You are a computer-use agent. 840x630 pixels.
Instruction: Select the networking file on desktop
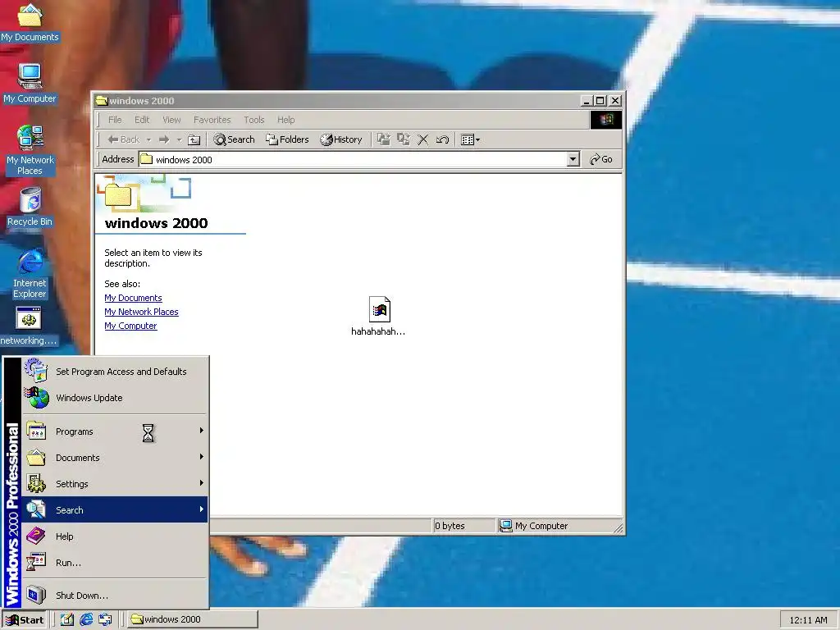(29, 326)
